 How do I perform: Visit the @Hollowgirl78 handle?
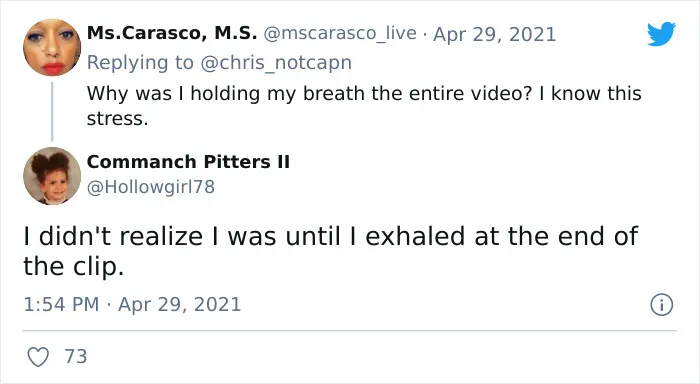(150, 187)
